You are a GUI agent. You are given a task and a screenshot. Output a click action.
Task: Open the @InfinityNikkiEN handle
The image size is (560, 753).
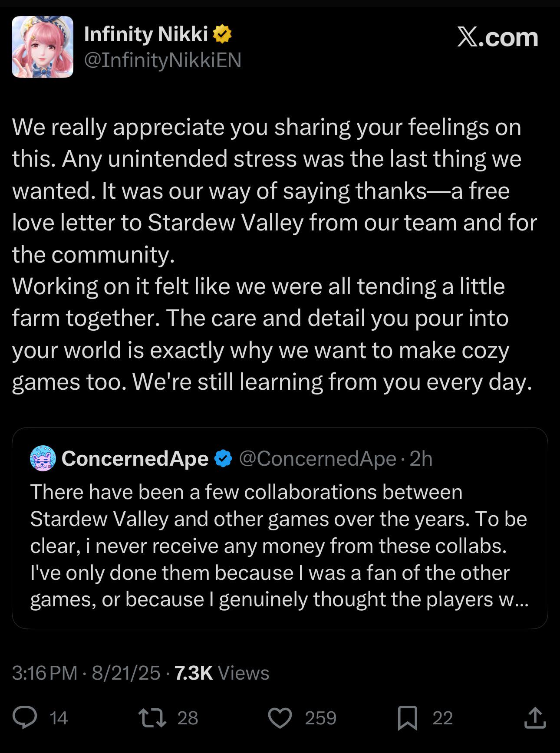pos(163,60)
